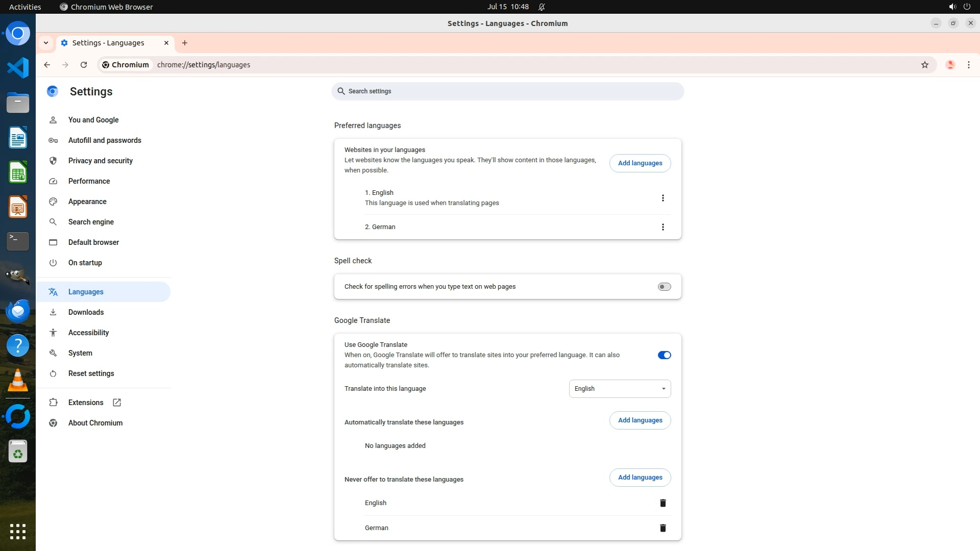Delete English from never-translate list
This screenshot has width=980, height=551.
(x=663, y=503)
